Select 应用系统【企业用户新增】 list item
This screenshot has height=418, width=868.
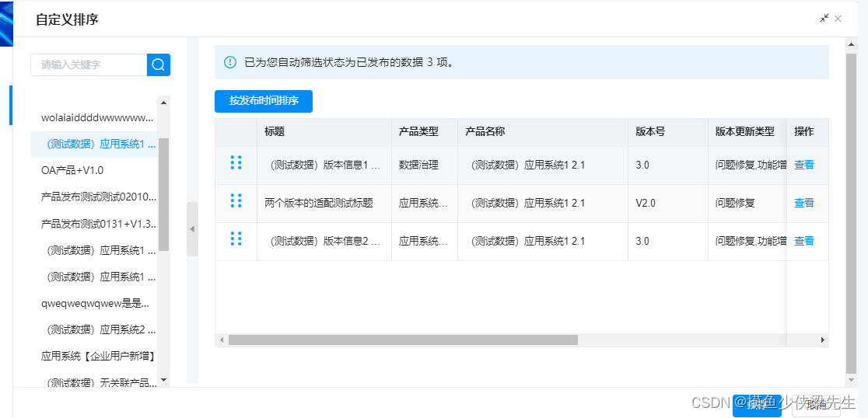click(94, 357)
